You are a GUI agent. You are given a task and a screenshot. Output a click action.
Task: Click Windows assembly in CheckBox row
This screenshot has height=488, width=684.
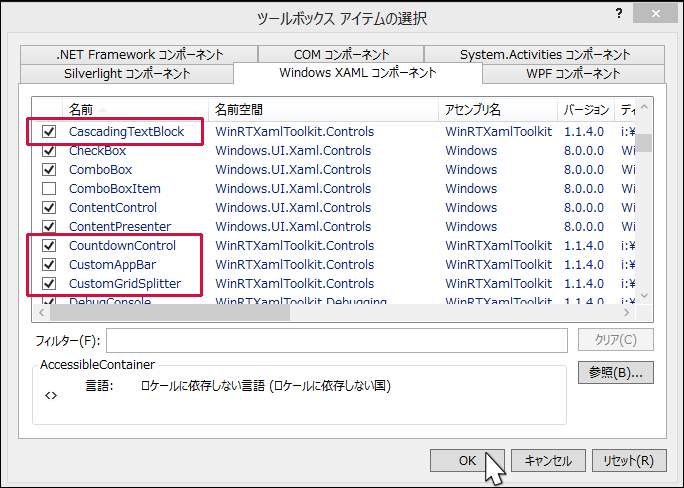pos(471,150)
